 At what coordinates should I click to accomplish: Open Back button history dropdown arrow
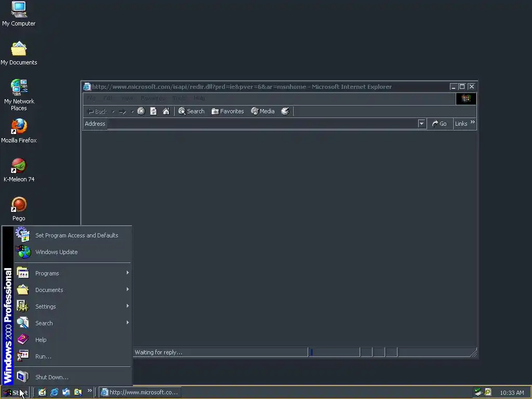113,112
